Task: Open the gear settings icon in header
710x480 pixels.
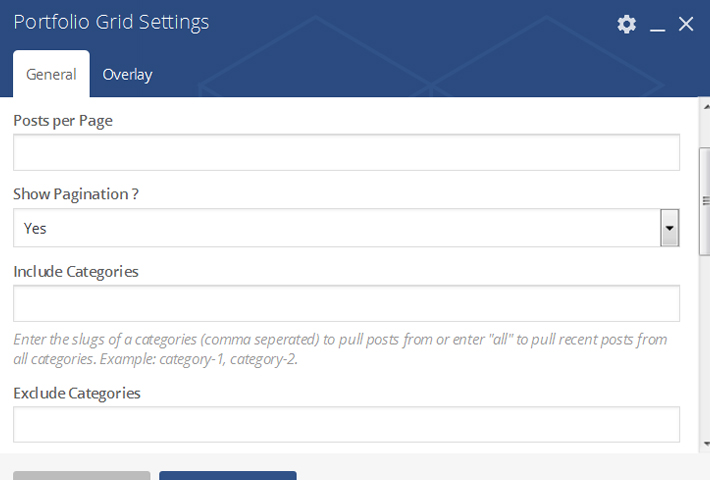Action: tap(626, 24)
